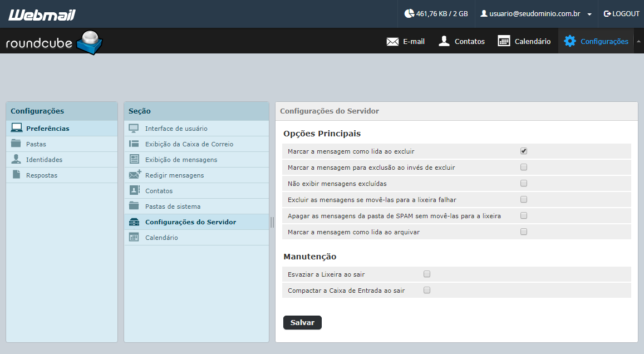This screenshot has width=644, height=354.
Task: Click the calendar icon in top navigation
Action: tap(504, 41)
